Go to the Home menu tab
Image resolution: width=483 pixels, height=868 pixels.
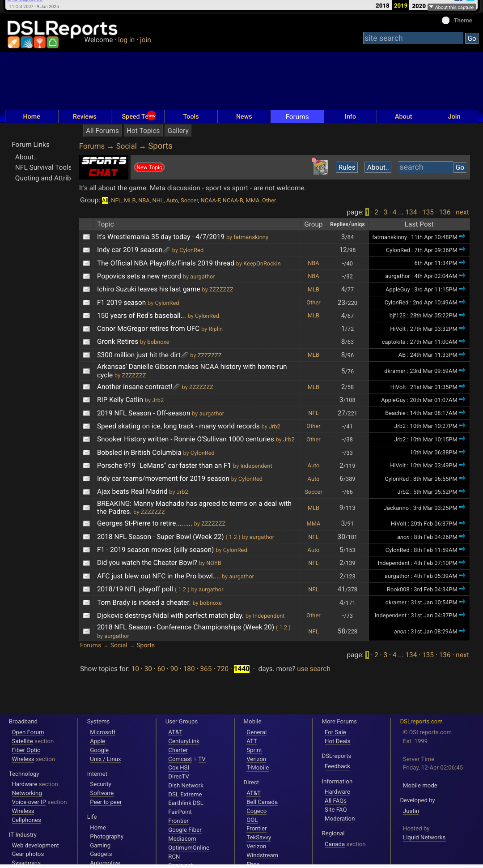coord(32,116)
